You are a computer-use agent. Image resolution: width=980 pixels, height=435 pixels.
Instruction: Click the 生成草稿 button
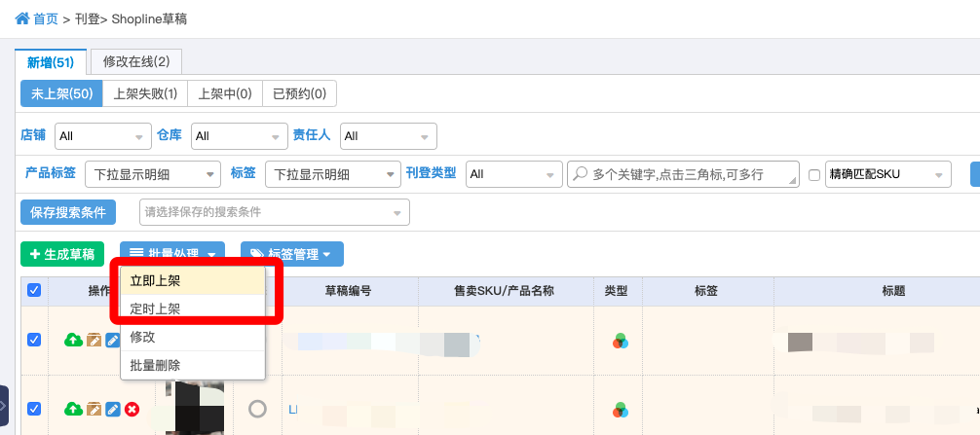(62, 254)
